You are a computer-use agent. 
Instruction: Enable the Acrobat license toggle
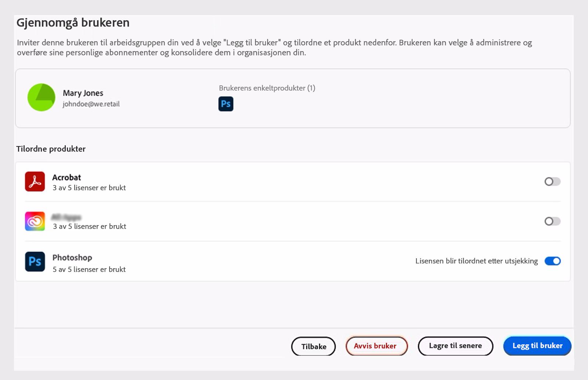click(x=552, y=181)
